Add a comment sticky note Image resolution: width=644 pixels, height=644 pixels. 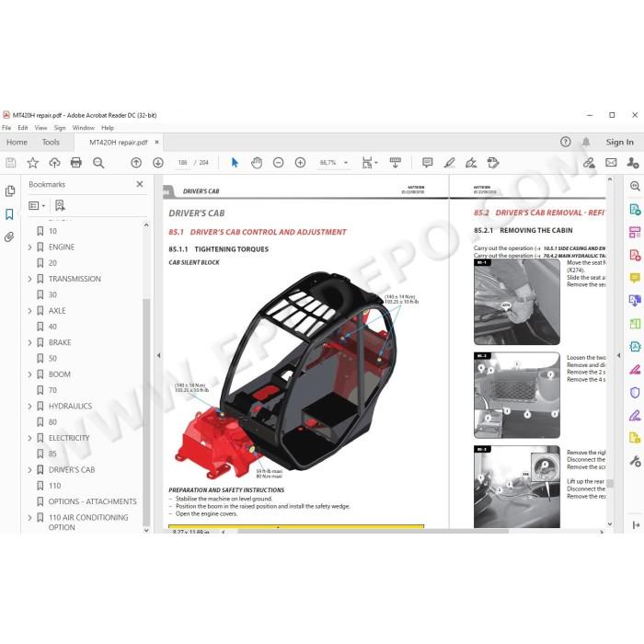click(428, 163)
